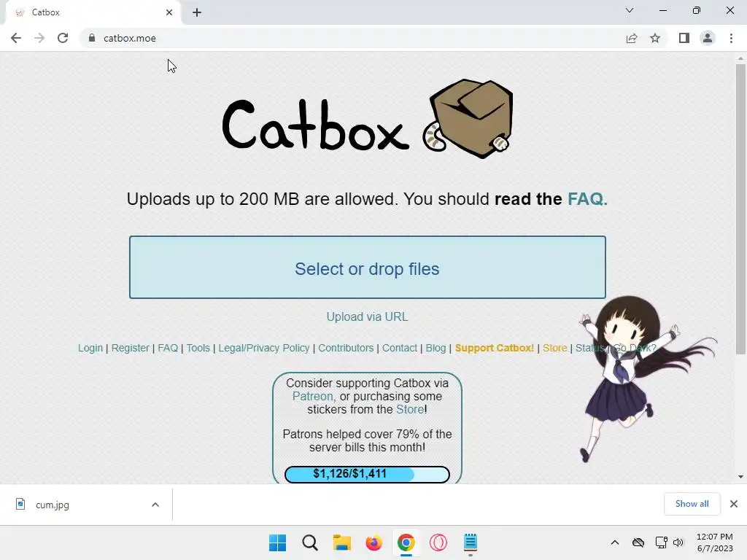Open the Blog link

436,348
